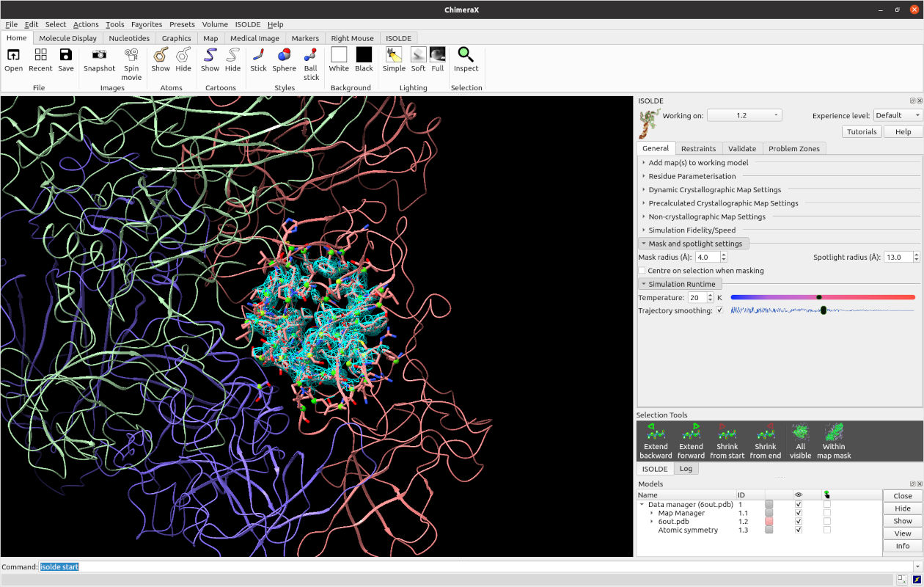Open the Working on model dropdown
Viewport: 924px width, 587px height.
[x=744, y=115]
